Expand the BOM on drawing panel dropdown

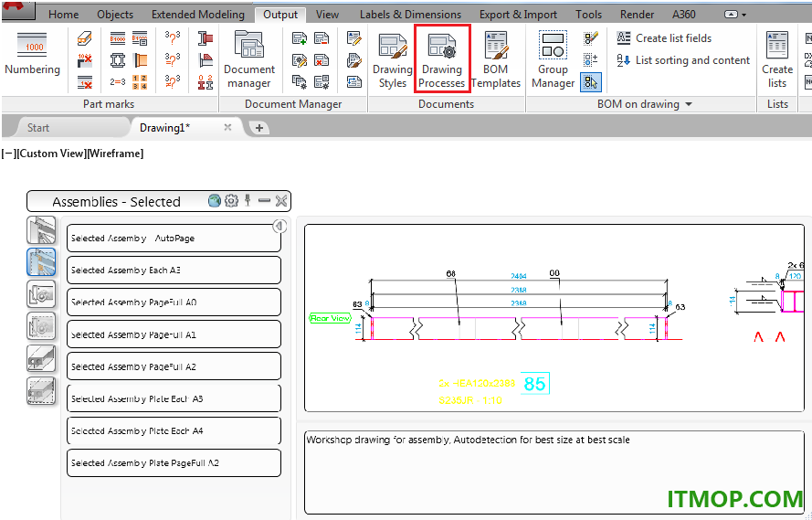689,104
